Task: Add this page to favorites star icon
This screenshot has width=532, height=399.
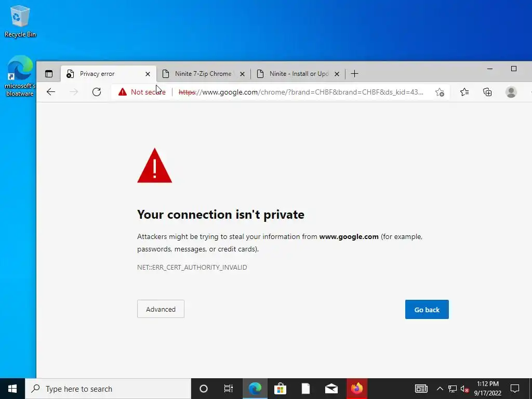Action: (440, 92)
